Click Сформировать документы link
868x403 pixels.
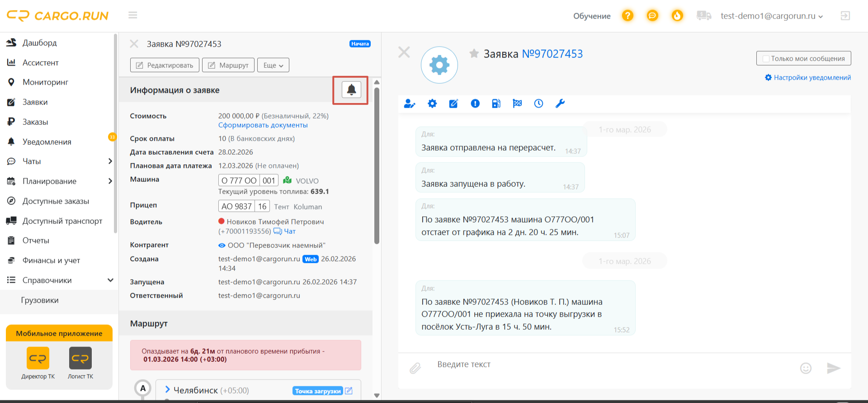(x=263, y=125)
